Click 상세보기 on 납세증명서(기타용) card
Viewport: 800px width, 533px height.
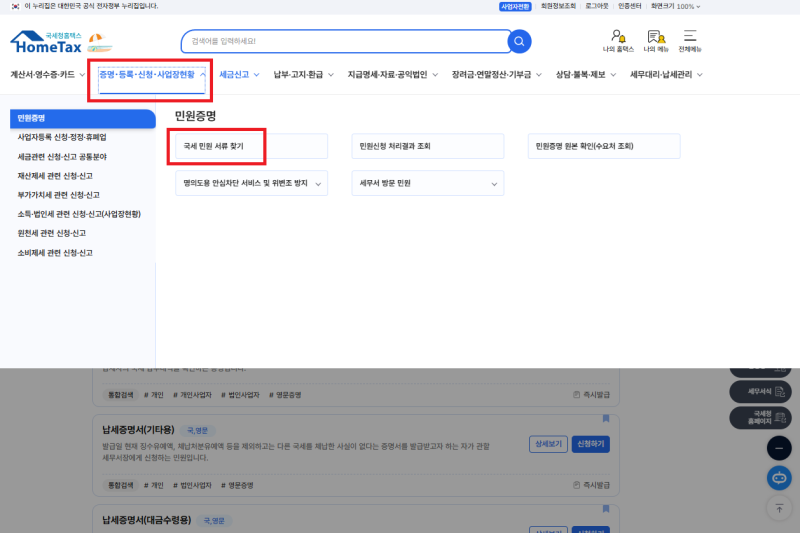pyautogui.click(x=548, y=444)
